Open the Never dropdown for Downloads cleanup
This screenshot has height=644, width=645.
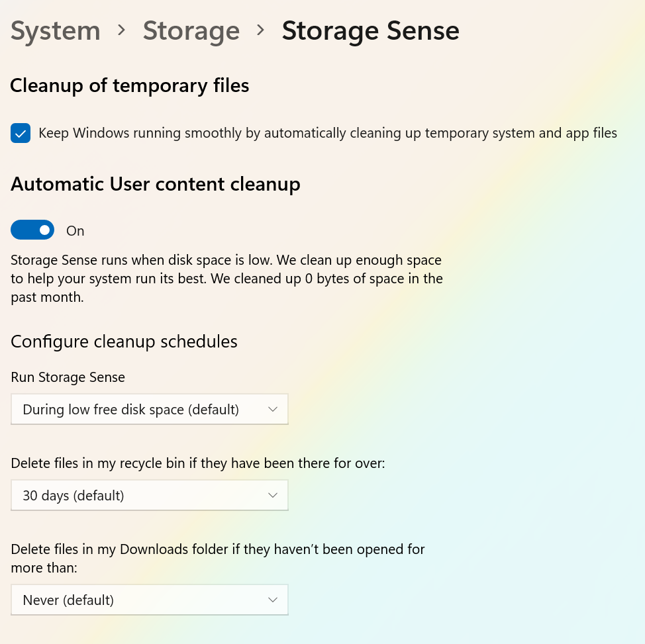pyautogui.click(x=149, y=600)
